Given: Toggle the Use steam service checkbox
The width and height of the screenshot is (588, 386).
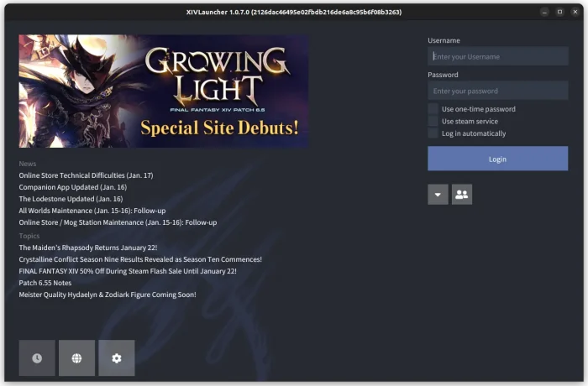Looking at the screenshot, I should tap(433, 122).
